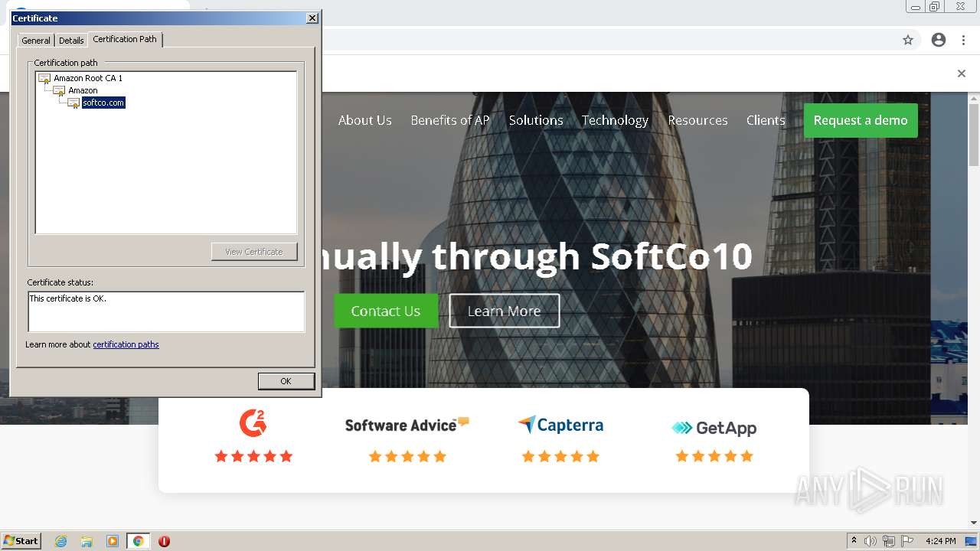Open the Resources menu
This screenshot has height=551, width=980.
pyautogui.click(x=697, y=120)
